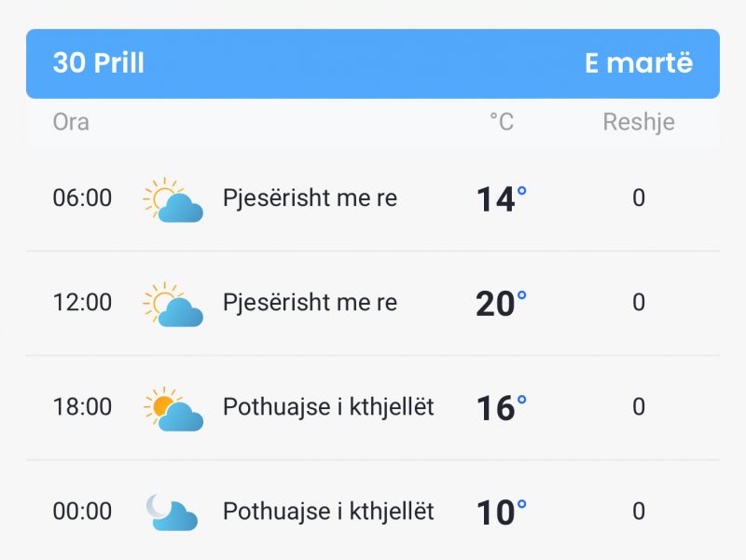This screenshot has height=560, width=746.
Task: Tap the 20° temperature reading
Action: (x=502, y=303)
